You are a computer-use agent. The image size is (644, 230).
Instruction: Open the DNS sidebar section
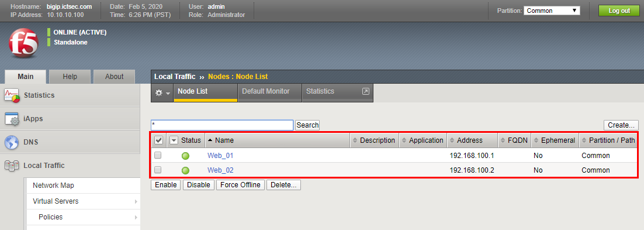(70, 142)
